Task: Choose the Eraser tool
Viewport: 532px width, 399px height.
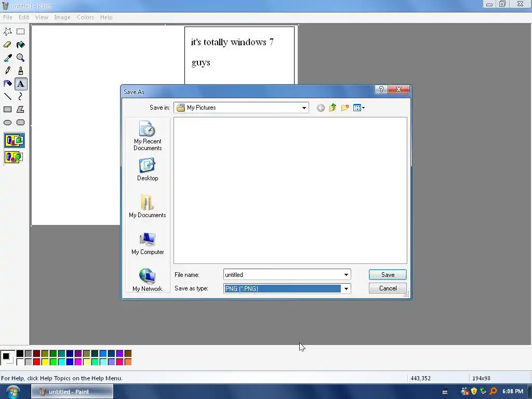Action: click(x=7, y=45)
